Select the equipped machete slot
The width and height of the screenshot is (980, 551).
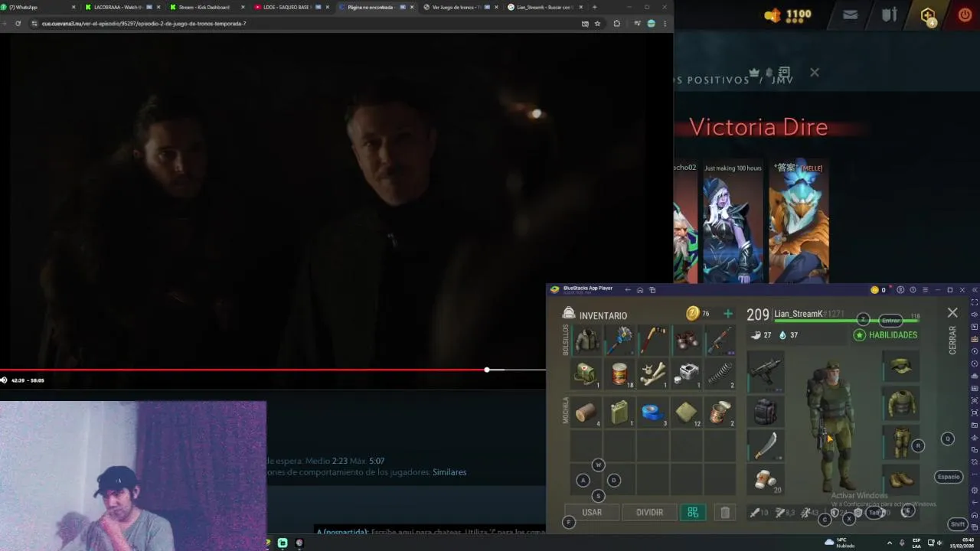pos(766,445)
